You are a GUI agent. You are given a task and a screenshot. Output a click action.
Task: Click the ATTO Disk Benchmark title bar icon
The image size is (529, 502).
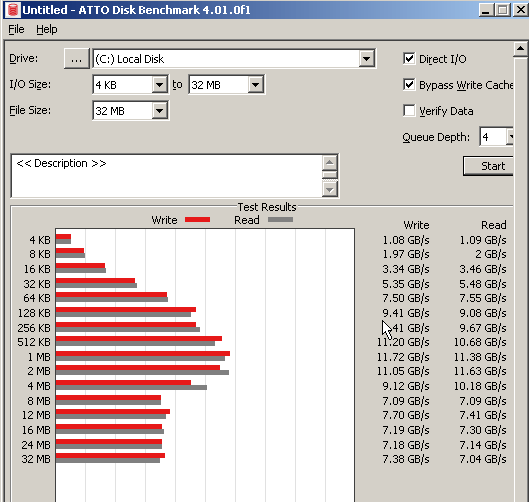click(12, 10)
